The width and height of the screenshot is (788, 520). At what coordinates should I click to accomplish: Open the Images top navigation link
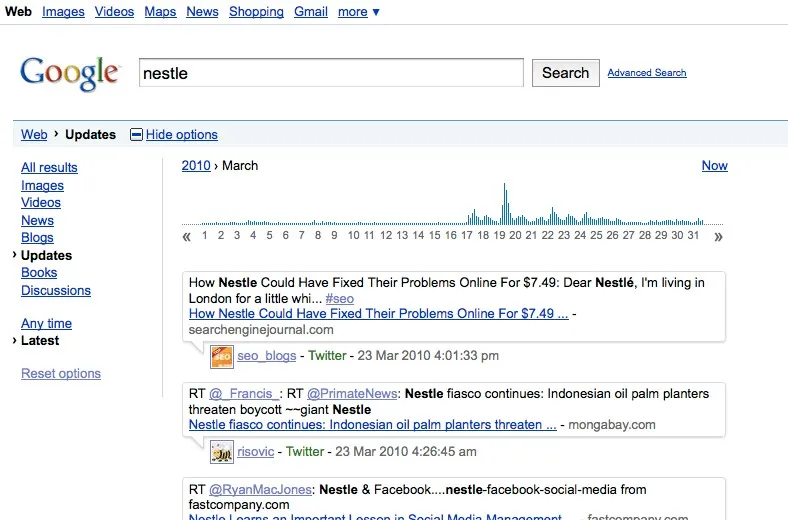(x=63, y=12)
